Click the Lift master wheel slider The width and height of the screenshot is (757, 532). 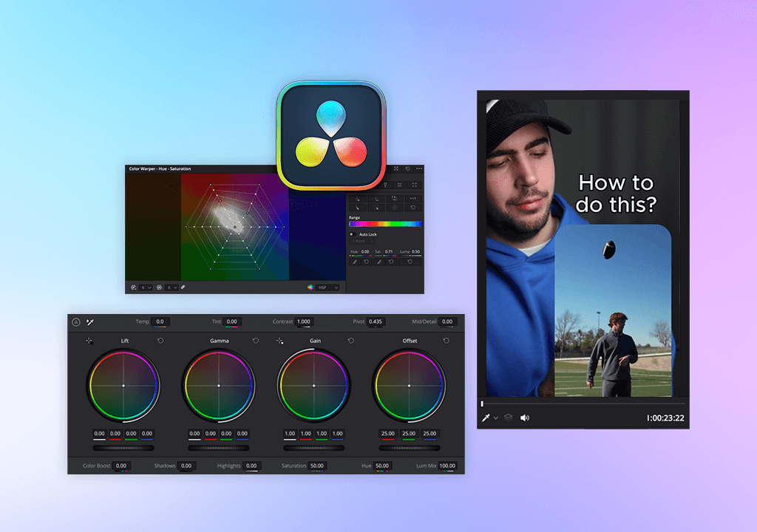(123, 448)
